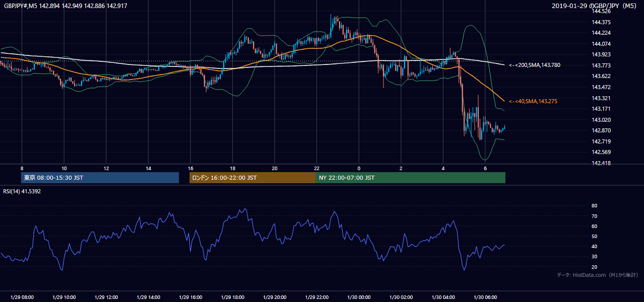Click the 1/30 06:00 time axis label
The width and height of the screenshot is (644, 302).
click(x=485, y=297)
